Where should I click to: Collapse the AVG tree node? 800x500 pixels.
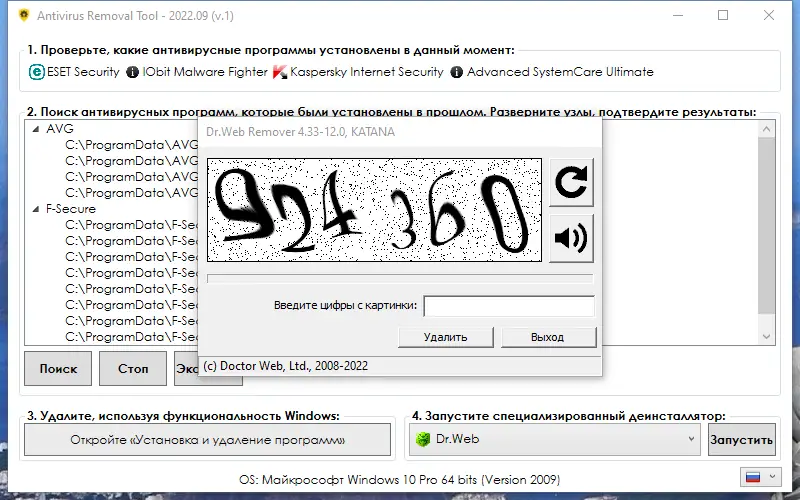36,129
